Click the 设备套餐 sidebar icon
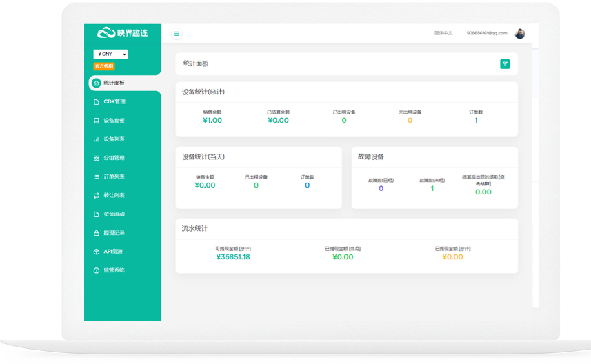 click(x=97, y=121)
